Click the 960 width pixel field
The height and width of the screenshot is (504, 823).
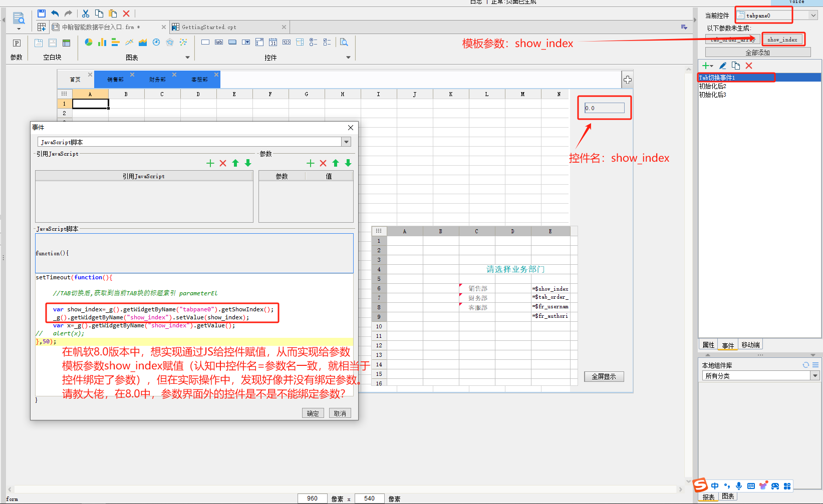pyautogui.click(x=313, y=498)
